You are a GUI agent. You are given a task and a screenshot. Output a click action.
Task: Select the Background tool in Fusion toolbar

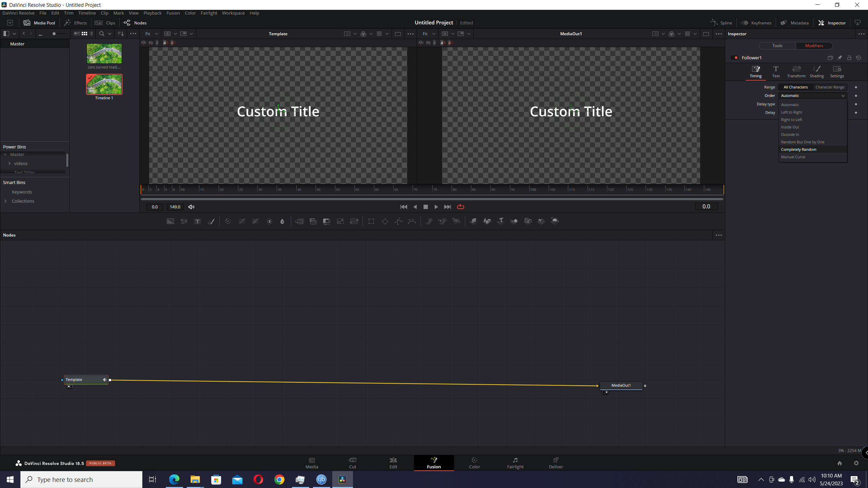[x=170, y=221]
